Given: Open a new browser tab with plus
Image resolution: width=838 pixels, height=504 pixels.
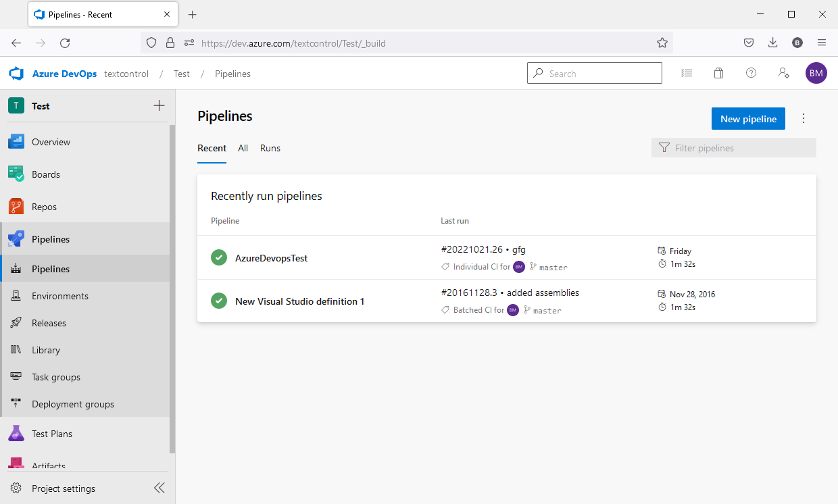Looking at the screenshot, I should pos(192,14).
